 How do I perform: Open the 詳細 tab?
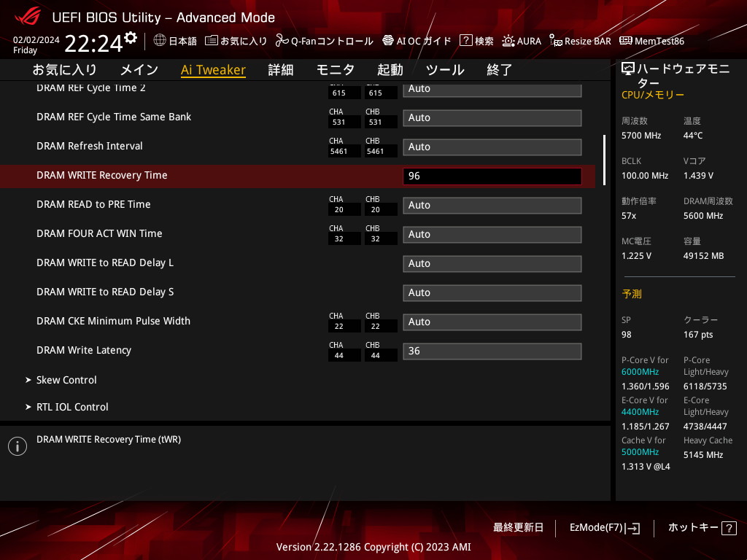[281, 70]
